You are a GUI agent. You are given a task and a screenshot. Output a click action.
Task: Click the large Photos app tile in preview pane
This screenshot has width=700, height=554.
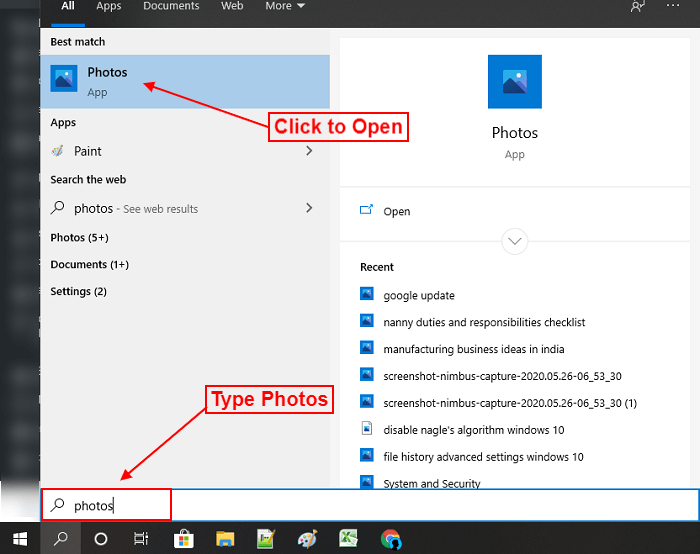point(515,82)
